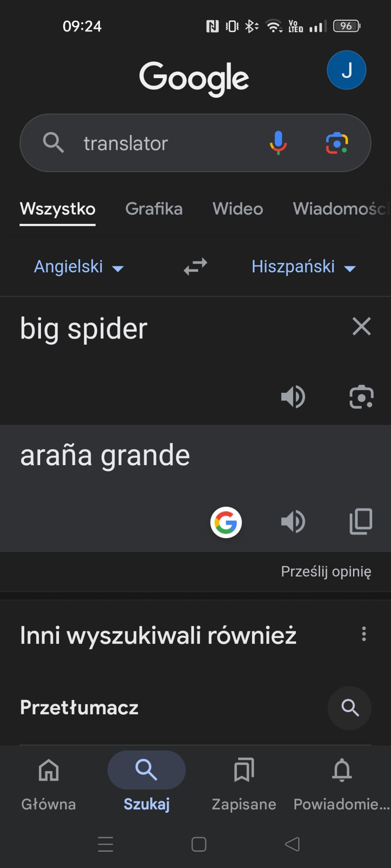Open the Hiszpański target language dropdown
The height and width of the screenshot is (868, 391).
(303, 267)
